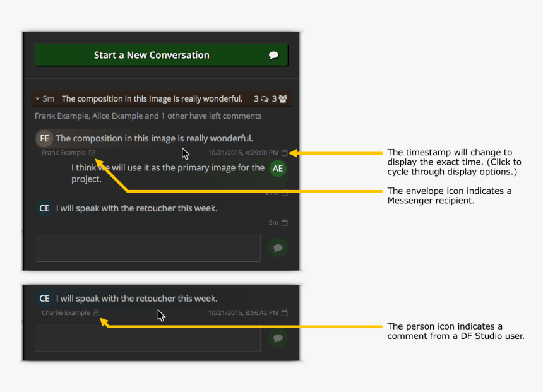This screenshot has width=543, height=392.
Task: Click the 'have left comments' summary line
Action: [x=148, y=116]
